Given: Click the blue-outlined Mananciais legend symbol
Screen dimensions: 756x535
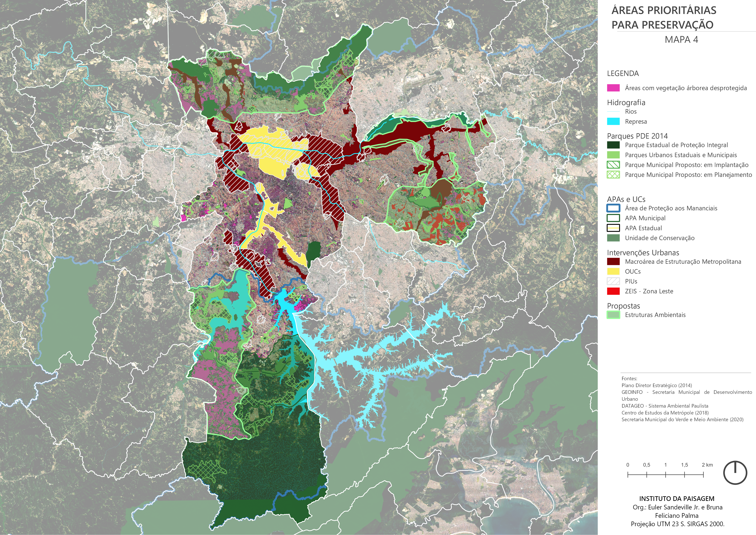Looking at the screenshot, I should click(613, 208).
